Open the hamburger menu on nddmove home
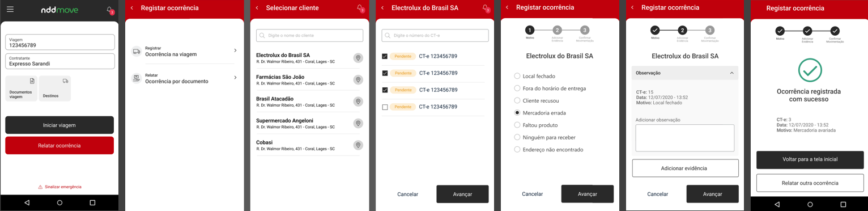Viewport: 868px width, 211px height. [x=10, y=10]
